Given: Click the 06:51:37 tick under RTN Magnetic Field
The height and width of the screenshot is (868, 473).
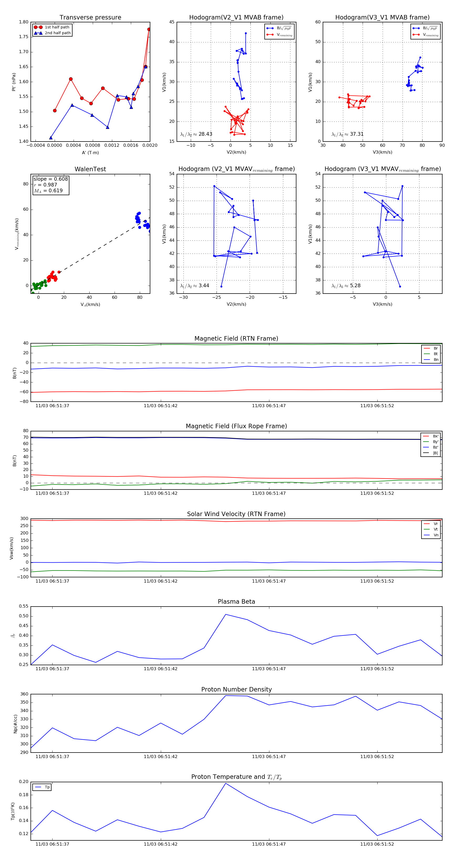Looking at the screenshot, I should coord(52,406).
